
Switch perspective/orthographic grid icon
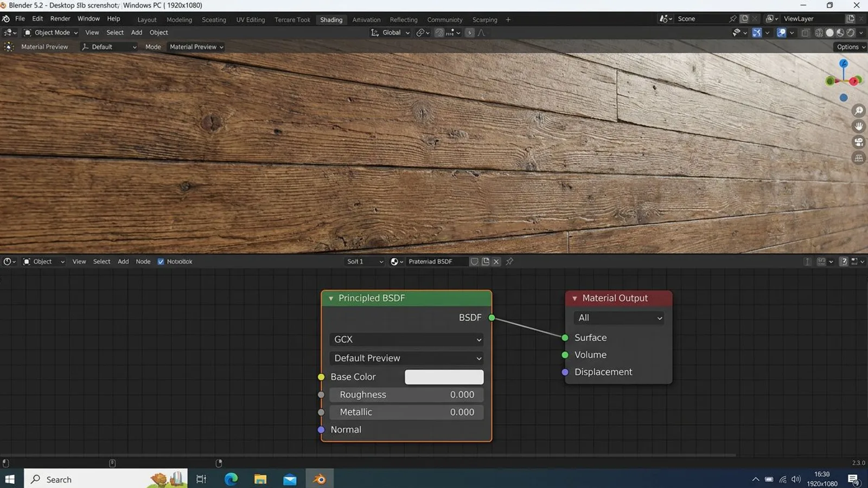[x=859, y=158]
